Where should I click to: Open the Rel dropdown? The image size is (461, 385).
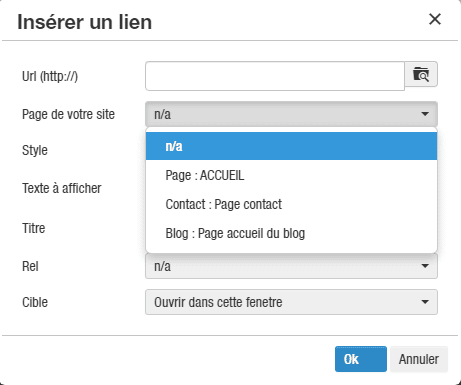(x=291, y=266)
